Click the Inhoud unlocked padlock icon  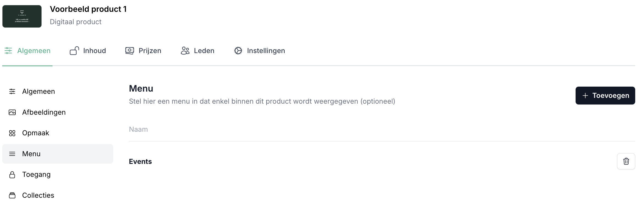74,51
